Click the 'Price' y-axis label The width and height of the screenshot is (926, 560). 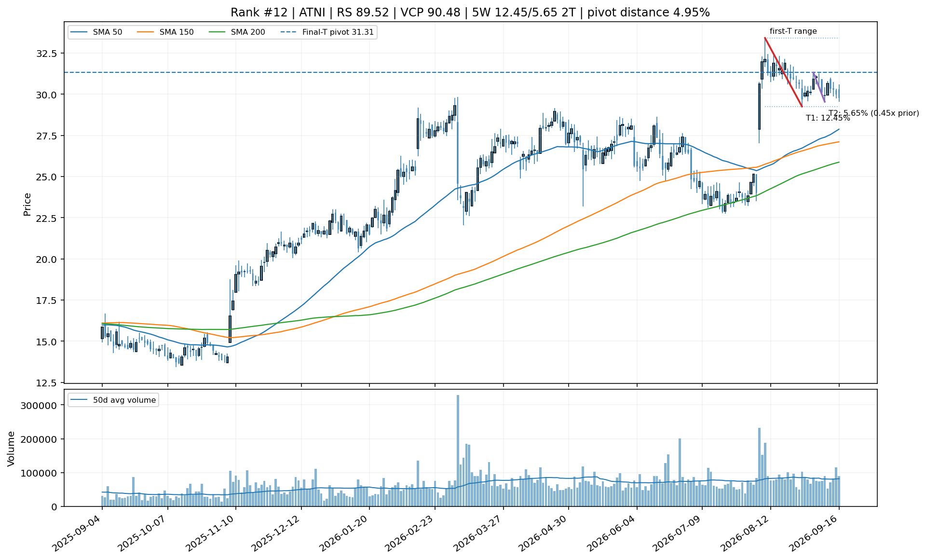click(x=27, y=204)
